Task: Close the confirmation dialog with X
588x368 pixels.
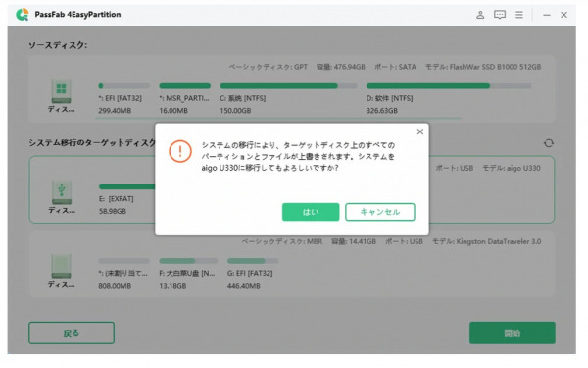Action: pos(420,131)
